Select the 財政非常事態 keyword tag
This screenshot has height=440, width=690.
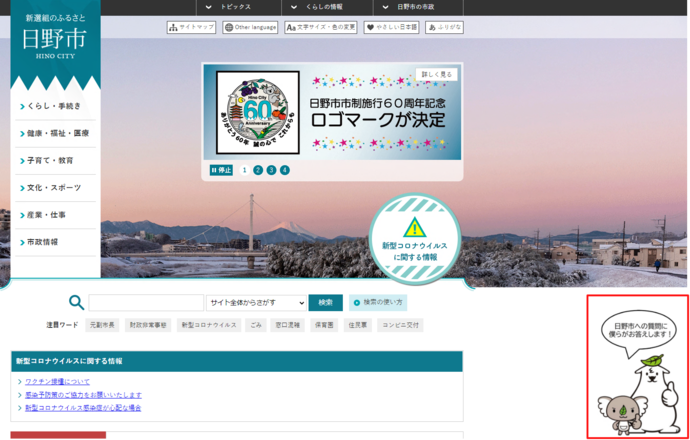coord(148,326)
